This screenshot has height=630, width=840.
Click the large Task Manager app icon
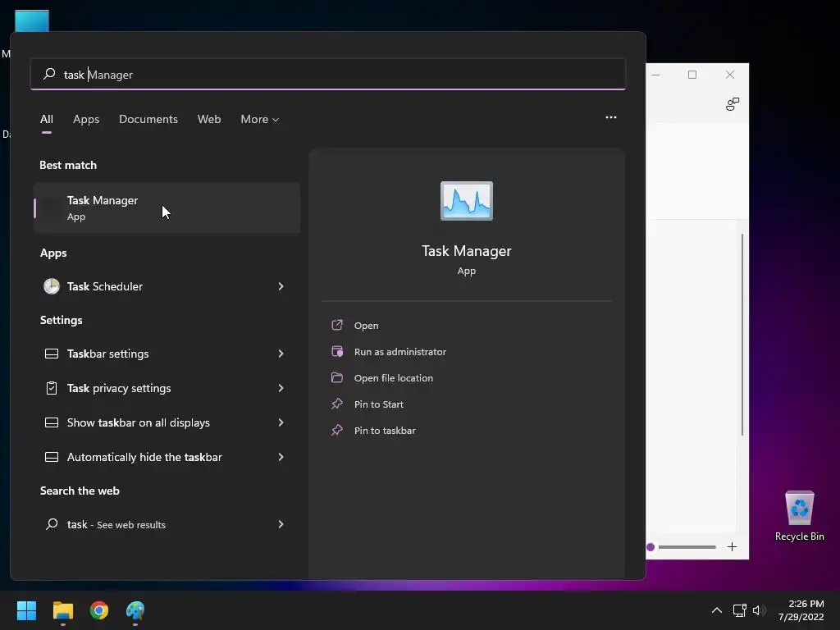(x=466, y=201)
